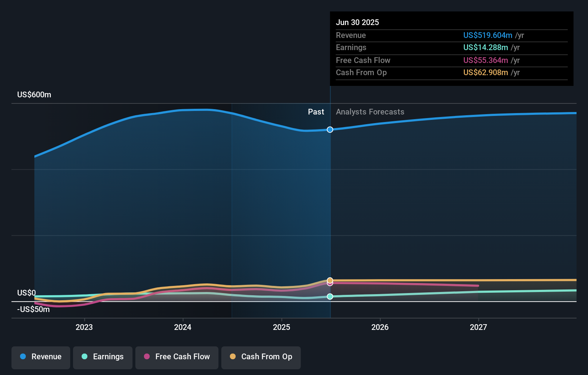Click the 2025 x-axis label
The height and width of the screenshot is (375, 588).
281,327
